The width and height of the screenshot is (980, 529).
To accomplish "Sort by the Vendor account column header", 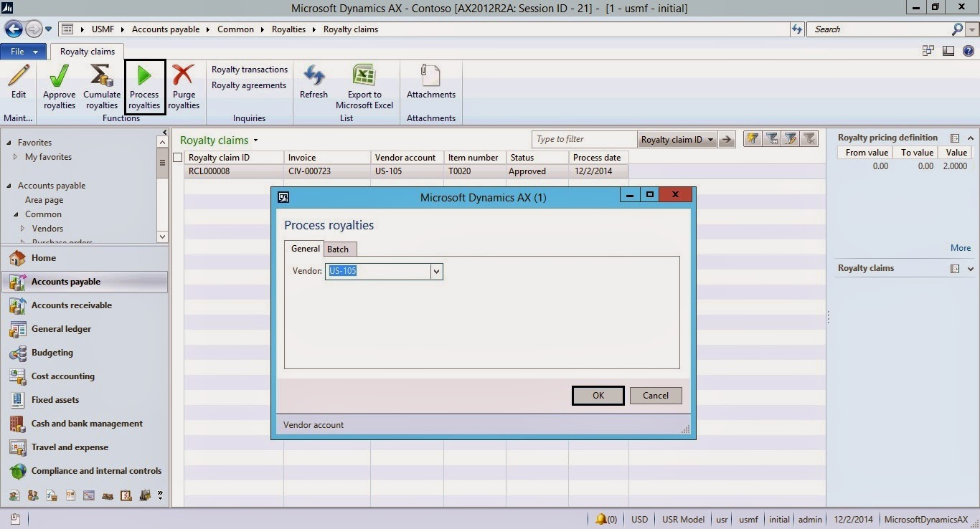I will (407, 158).
